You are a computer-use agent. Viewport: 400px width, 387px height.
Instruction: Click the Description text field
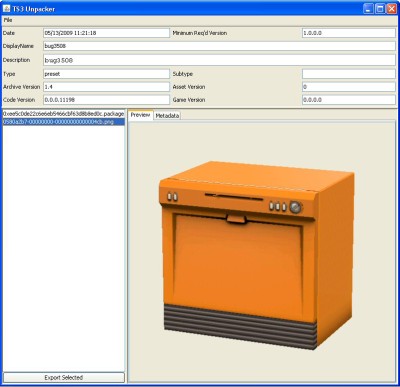[219, 60]
